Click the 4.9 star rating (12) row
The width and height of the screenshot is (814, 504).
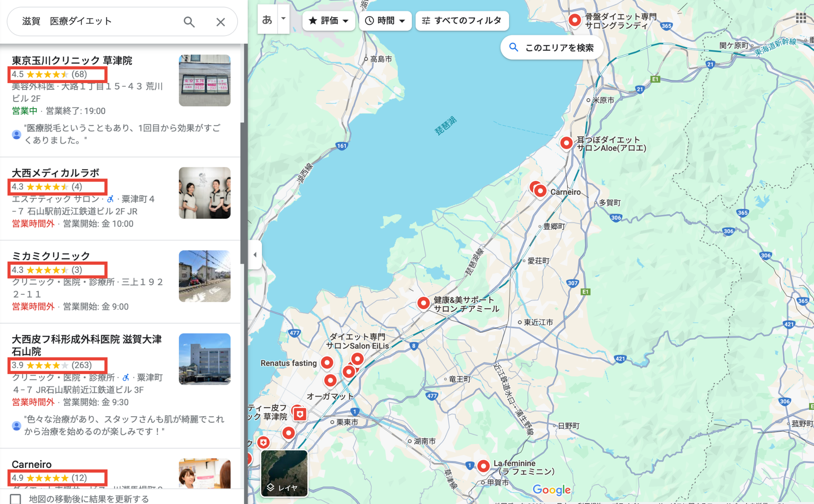tap(49, 478)
